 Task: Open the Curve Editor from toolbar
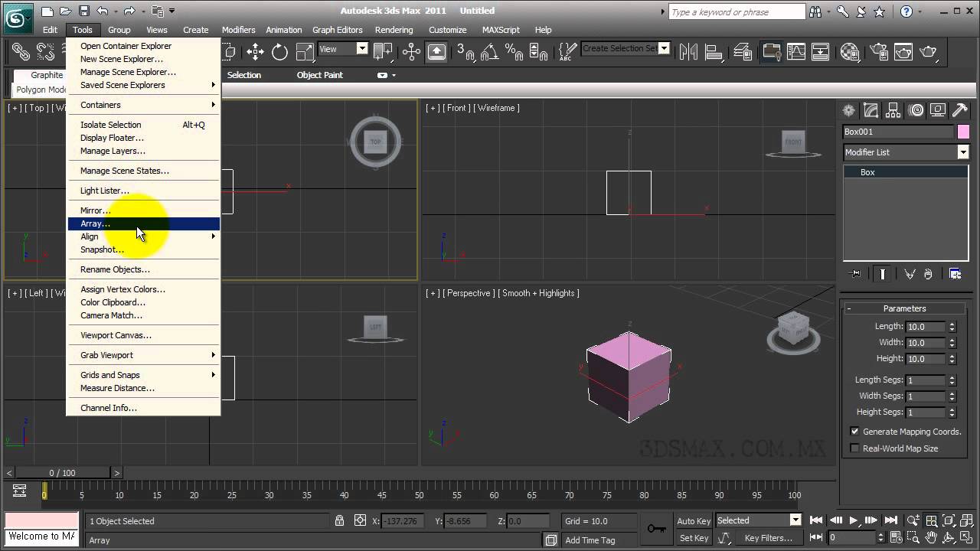point(796,51)
